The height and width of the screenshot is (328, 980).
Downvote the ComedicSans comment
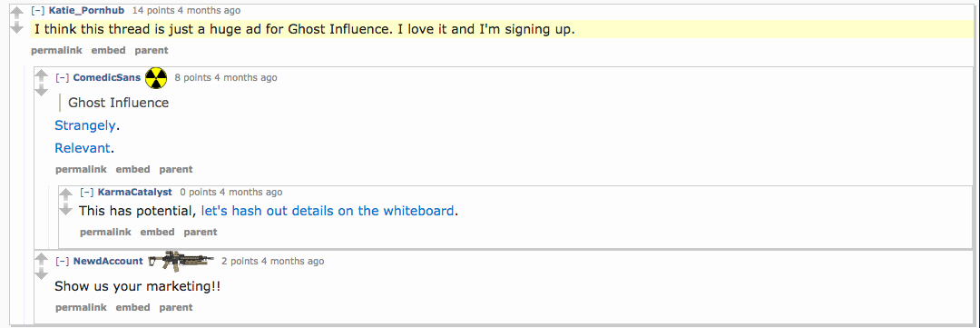[41, 91]
